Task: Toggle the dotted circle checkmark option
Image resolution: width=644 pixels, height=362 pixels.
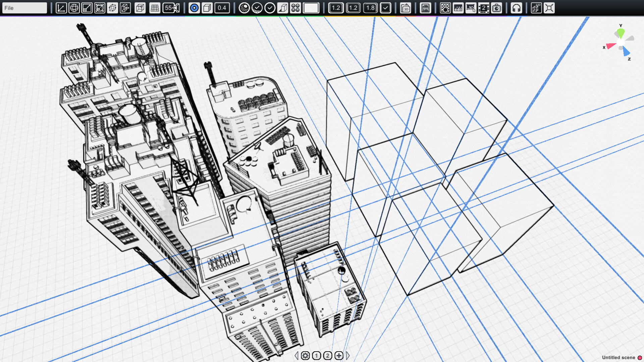Action: [x=257, y=8]
